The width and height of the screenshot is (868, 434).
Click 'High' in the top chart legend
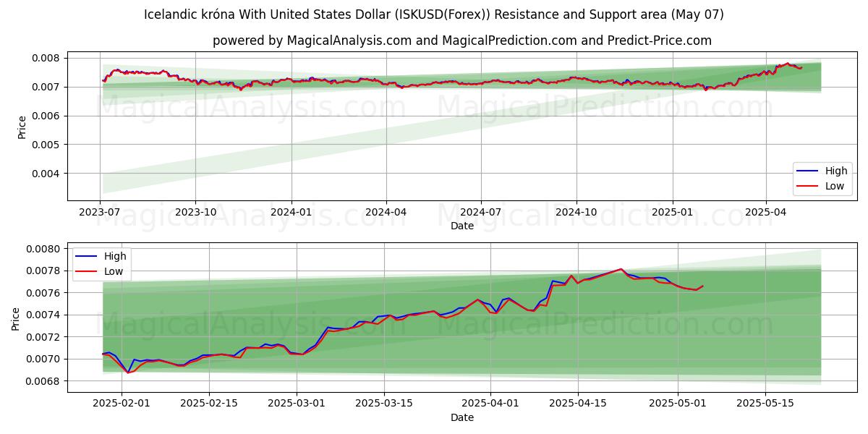pyautogui.click(x=836, y=171)
